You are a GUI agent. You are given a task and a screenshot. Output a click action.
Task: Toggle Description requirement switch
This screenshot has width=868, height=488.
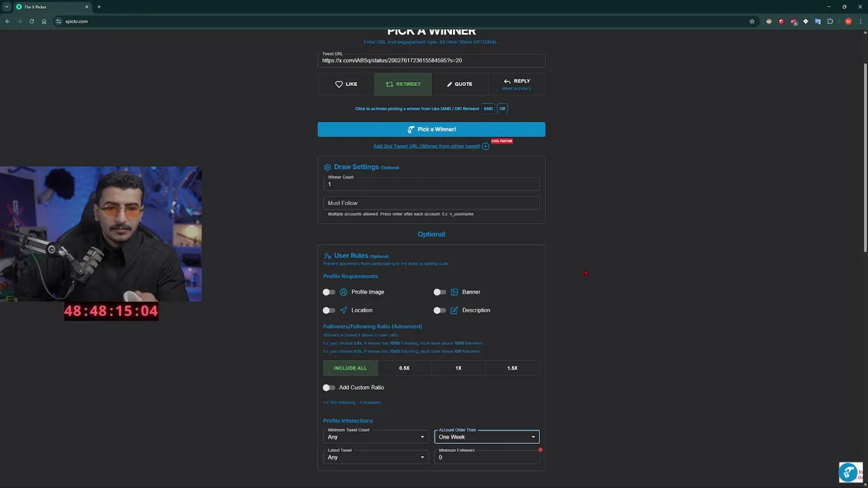click(x=440, y=310)
